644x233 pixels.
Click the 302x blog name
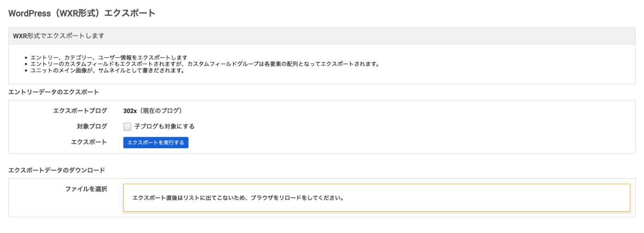point(130,111)
